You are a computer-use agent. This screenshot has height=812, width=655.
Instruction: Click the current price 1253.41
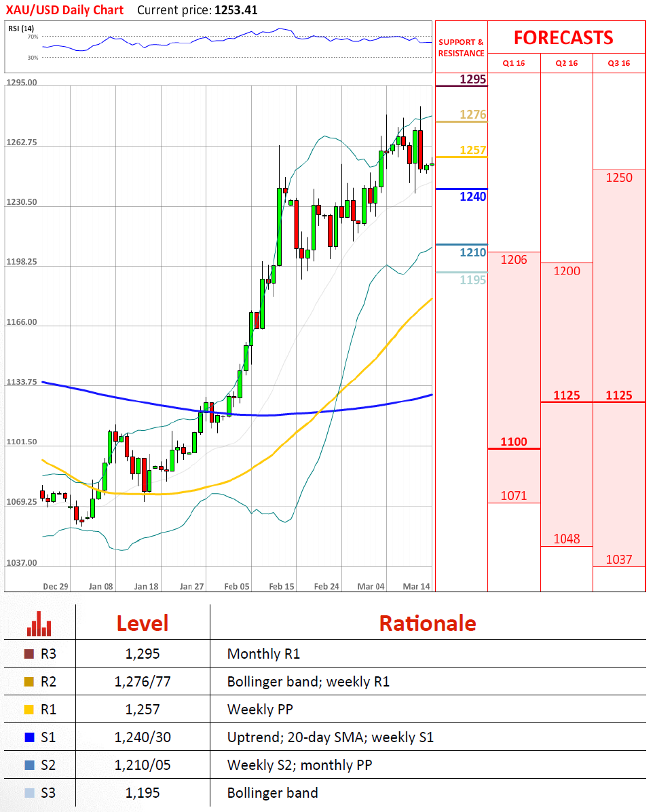[x=236, y=10]
